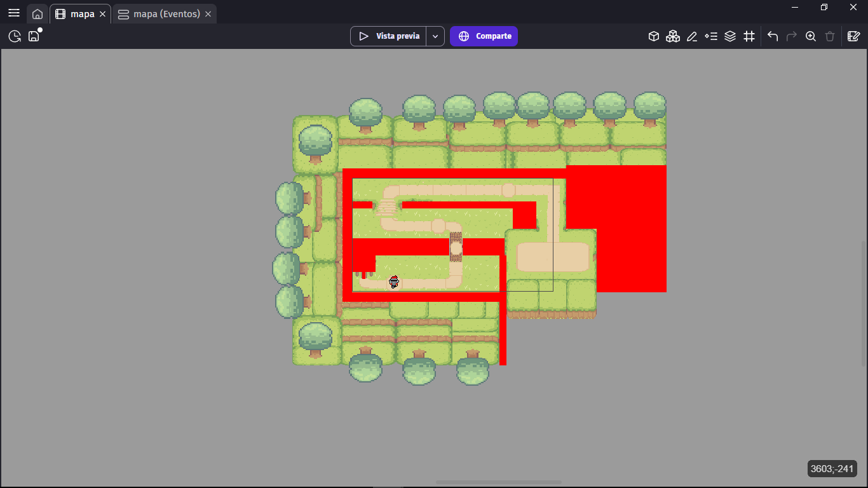Save the project with the floppy icon

pyautogui.click(x=34, y=36)
